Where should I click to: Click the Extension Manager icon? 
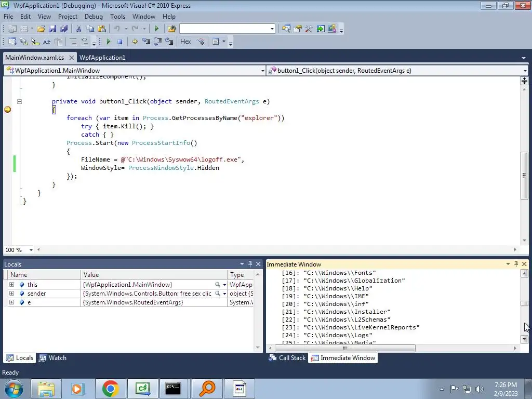332,29
